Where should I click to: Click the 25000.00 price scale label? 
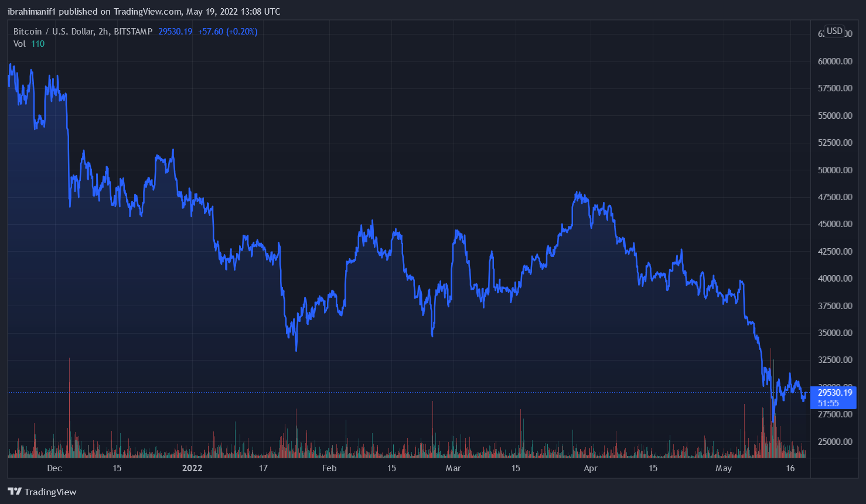(834, 442)
